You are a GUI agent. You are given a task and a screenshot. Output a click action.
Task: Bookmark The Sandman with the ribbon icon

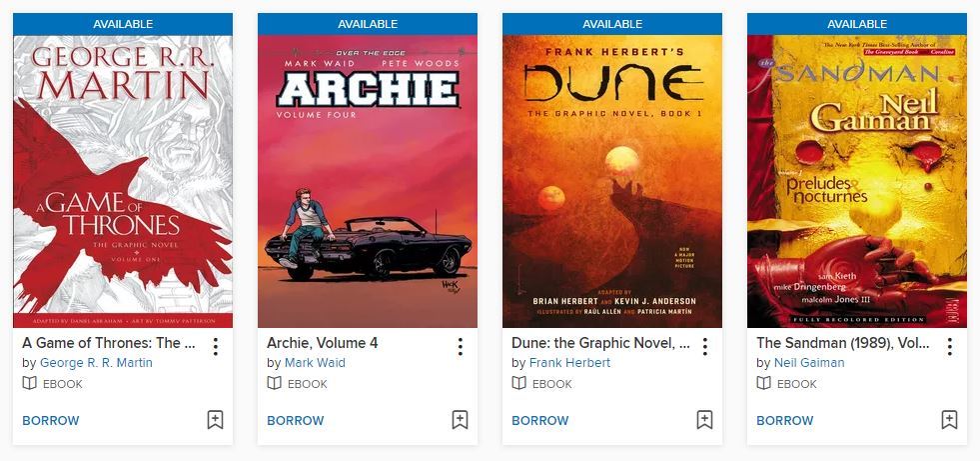(949, 420)
